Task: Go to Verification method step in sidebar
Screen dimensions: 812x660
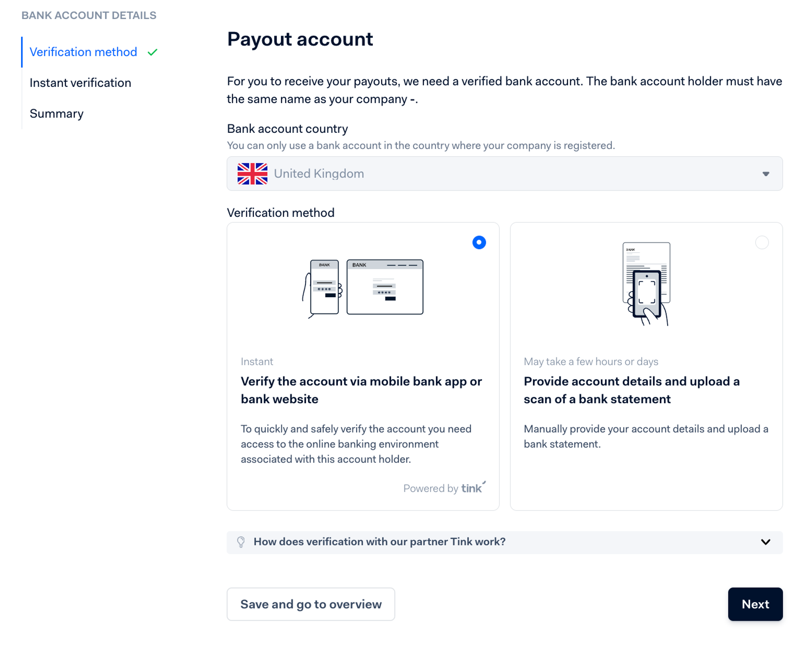Action: click(83, 52)
